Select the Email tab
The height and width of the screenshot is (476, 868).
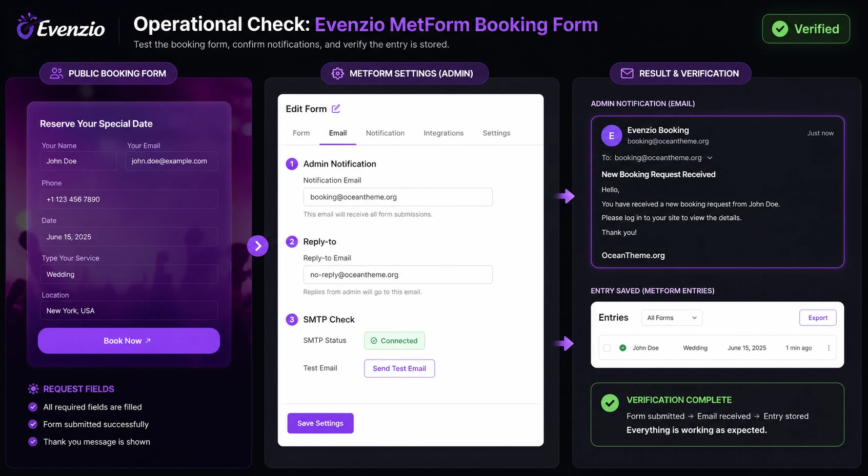tap(338, 133)
